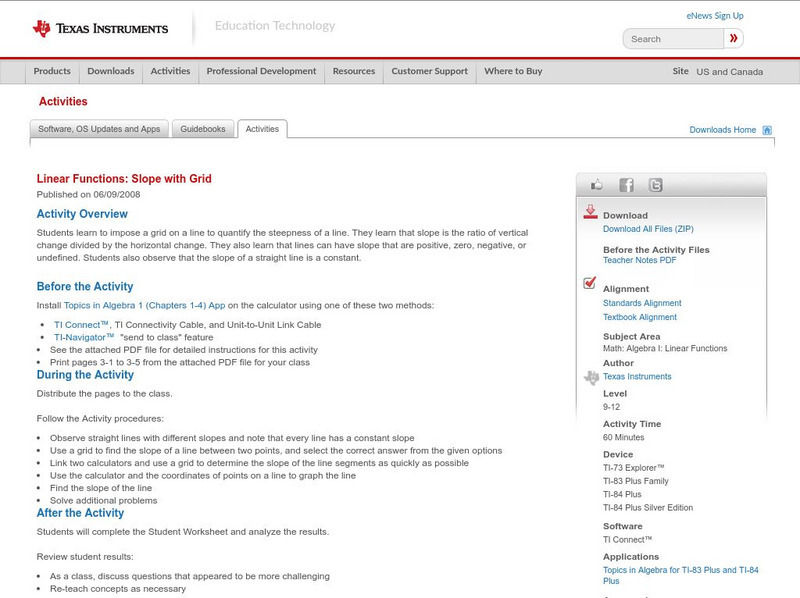Viewport: 800px width, 598px height.
Task: Switch to Software, OS Updates and Apps tab
Action: tap(99, 129)
